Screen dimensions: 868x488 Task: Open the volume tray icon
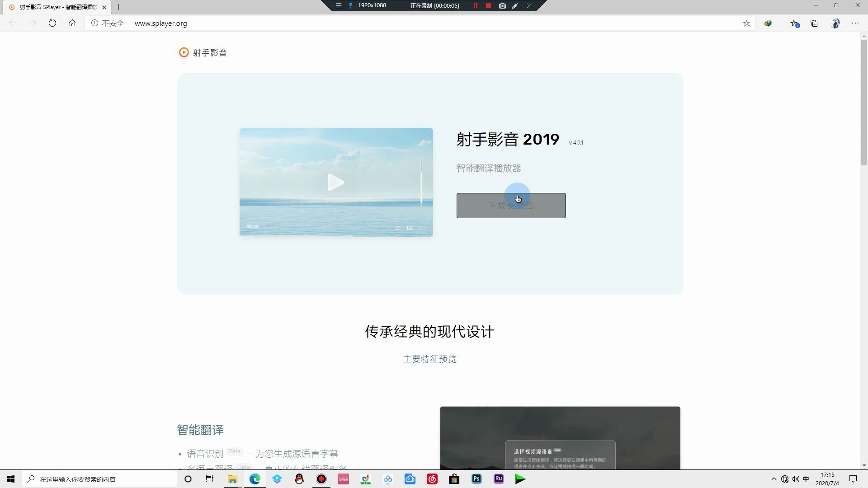click(796, 479)
